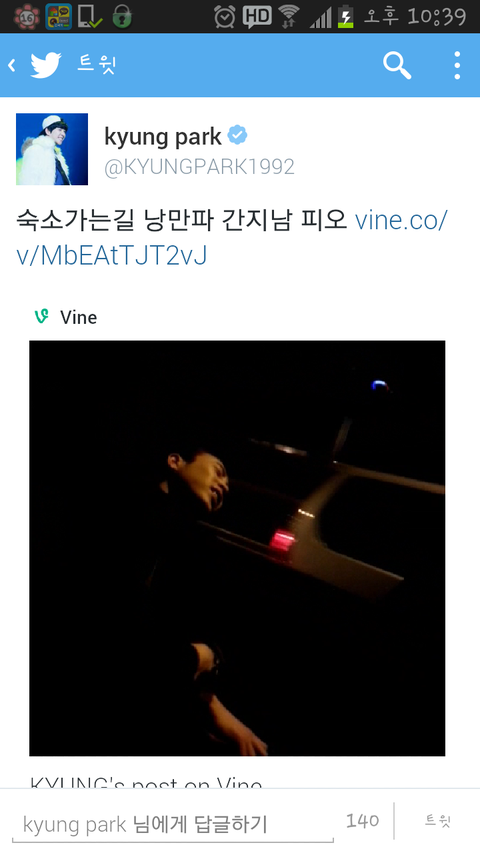Tap the alarm clock status icon

(x=224, y=16)
